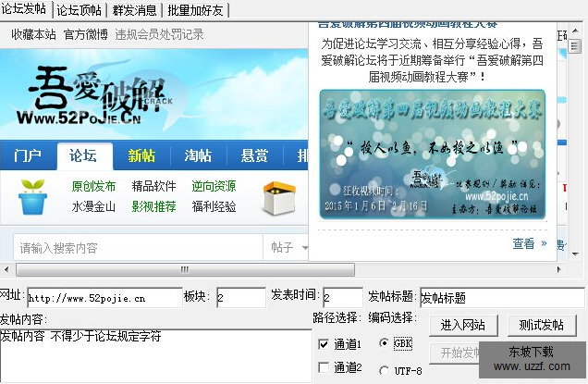Click the 查看 » link in popup
The height and width of the screenshot is (384, 588).
click(530, 243)
